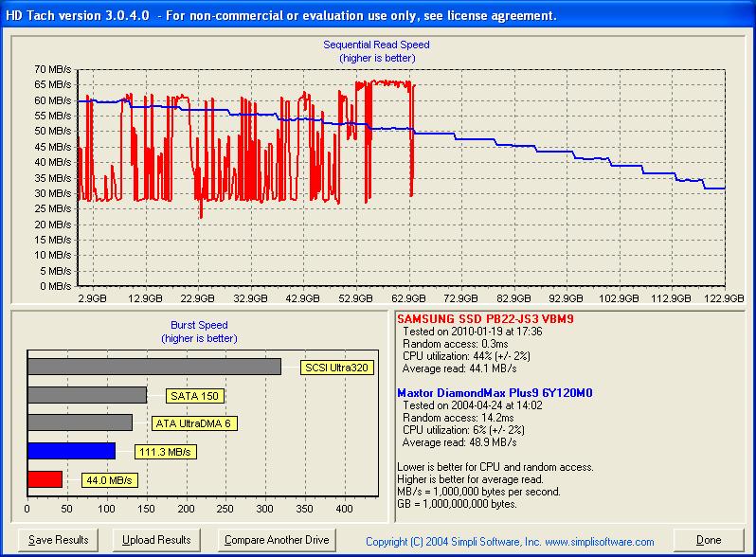Click the Save Results button

click(59, 540)
